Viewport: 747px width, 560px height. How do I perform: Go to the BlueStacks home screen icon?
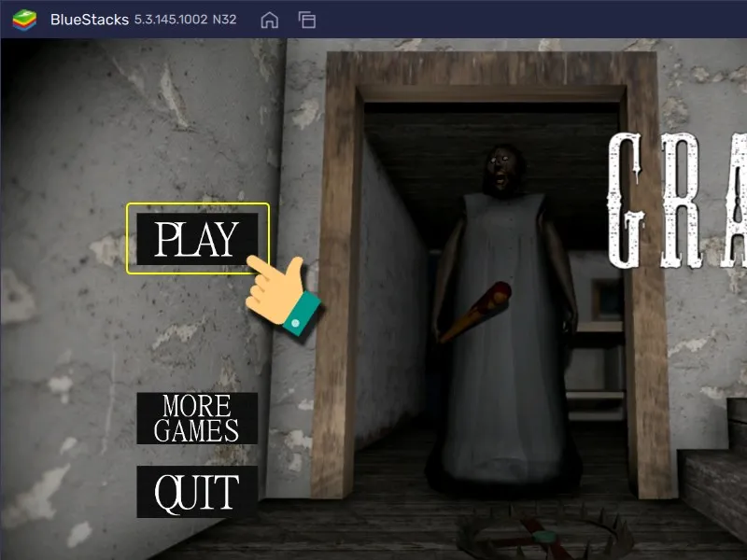tap(269, 20)
